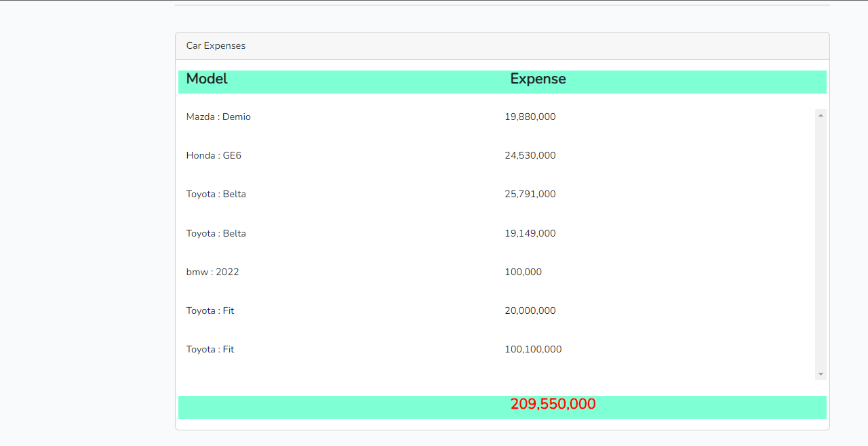The image size is (868, 446).
Task: Select the Expense column header
Action: (x=538, y=79)
